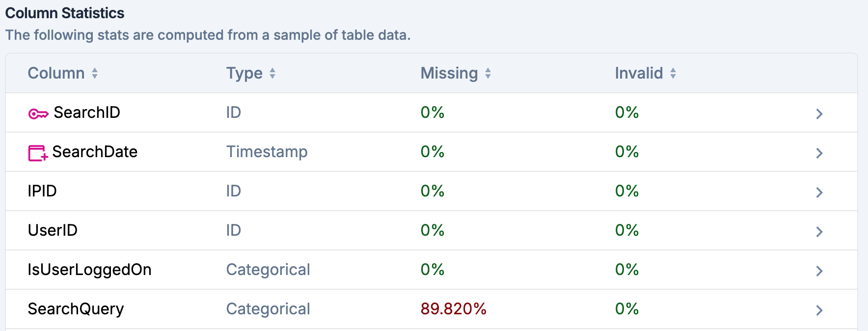Expand the UserID row chevron
Viewport: 868px width, 331px height.
[819, 232]
